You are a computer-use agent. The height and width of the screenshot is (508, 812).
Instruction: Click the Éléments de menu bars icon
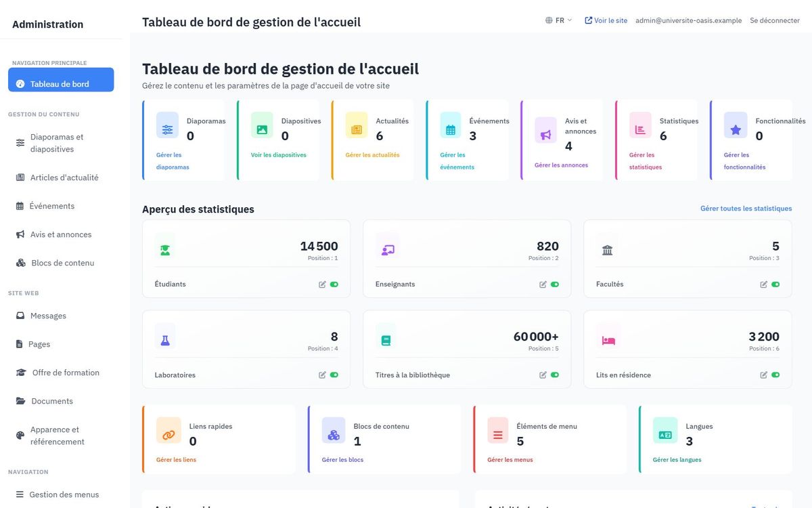[498, 434]
